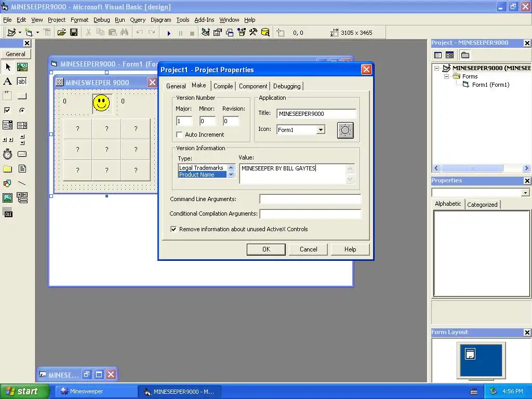Image resolution: width=532 pixels, height=399 pixels.
Task: Open the Object Browser toolbar icon
Action: pyautogui.click(x=242, y=33)
